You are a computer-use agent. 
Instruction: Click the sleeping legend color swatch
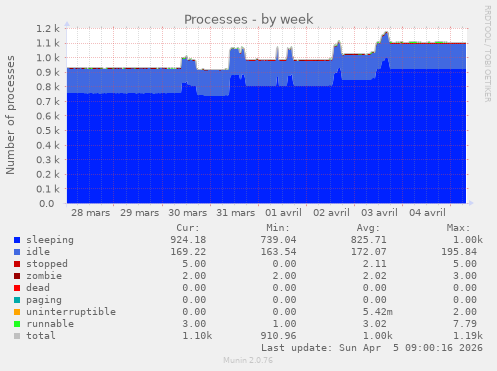click(x=17, y=240)
